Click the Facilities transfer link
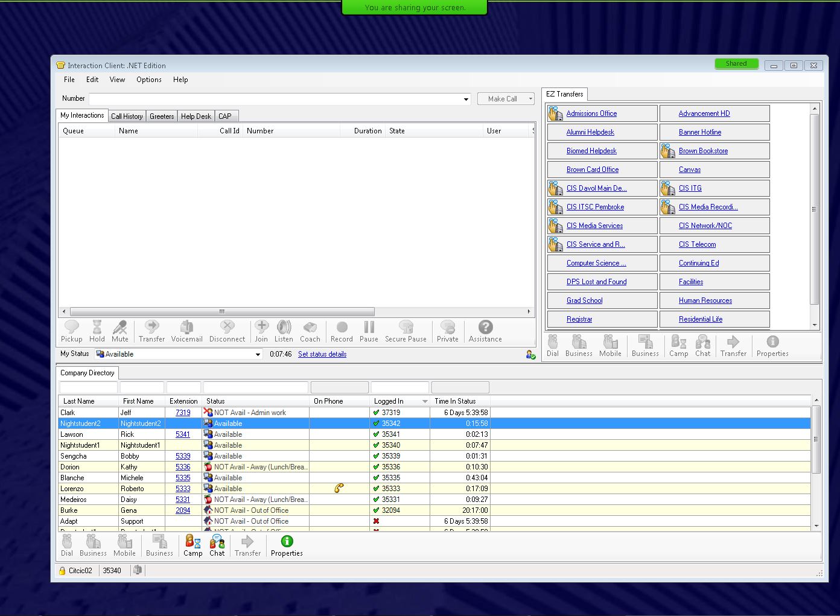This screenshot has width=840, height=616. (x=691, y=282)
